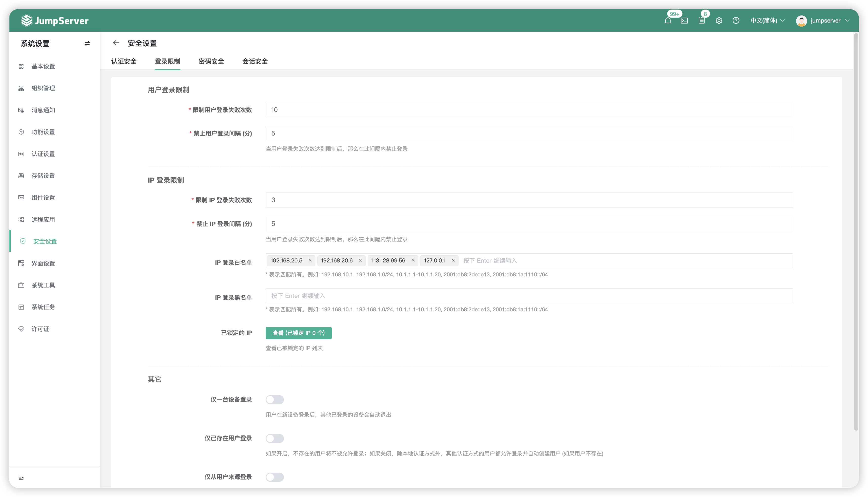Collapse the sidebar with bottom icon
868x497 pixels.
pyautogui.click(x=21, y=477)
